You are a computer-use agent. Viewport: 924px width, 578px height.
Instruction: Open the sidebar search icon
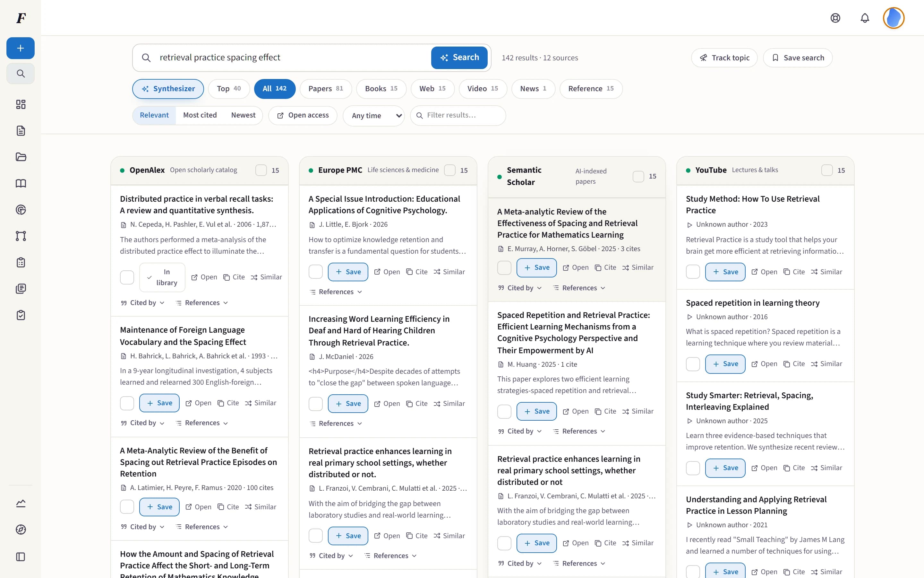tap(21, 74)
